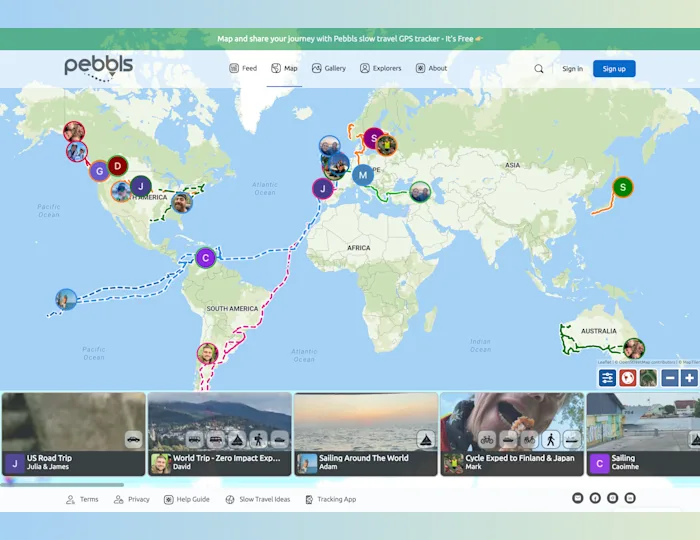
Task: Select the cyclist photo marker beside purple S
Action: pos(387,145)
